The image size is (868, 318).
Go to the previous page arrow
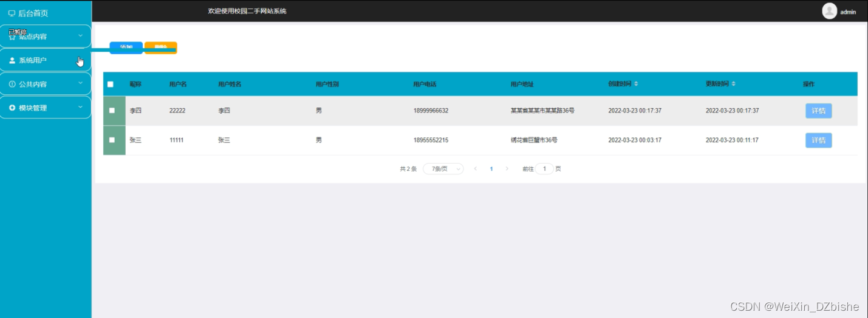(x=476, y=168)
